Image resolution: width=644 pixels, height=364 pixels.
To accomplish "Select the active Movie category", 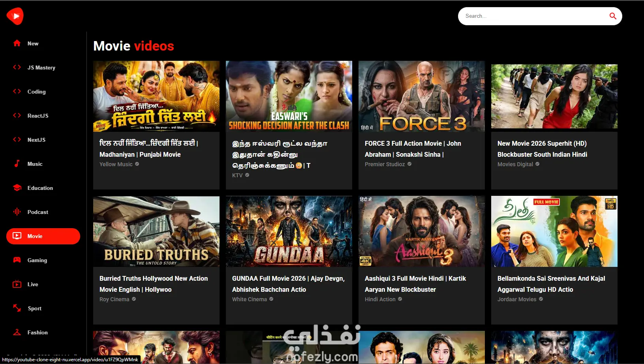I will coord(43,236).
